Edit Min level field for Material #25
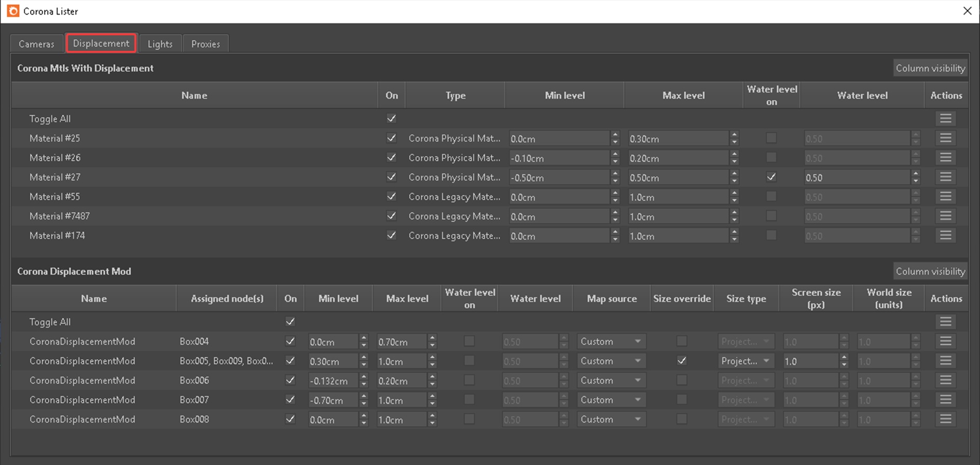 (559, 139)
